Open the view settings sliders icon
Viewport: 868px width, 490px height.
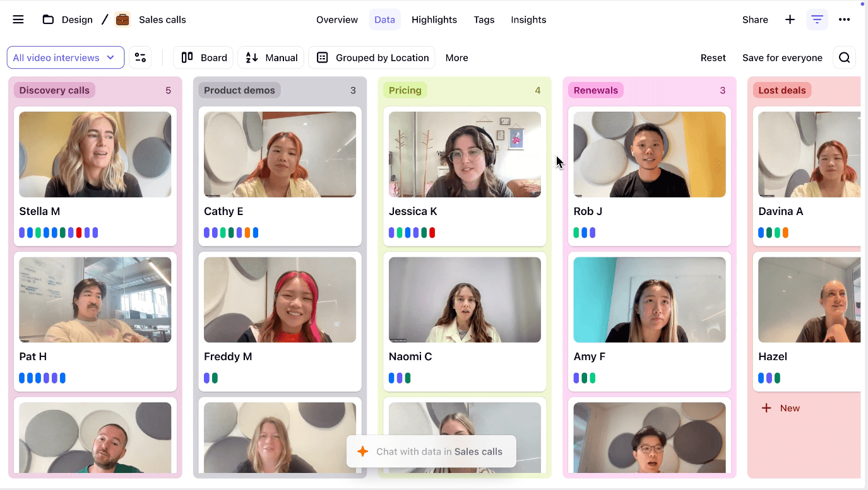(x=140, y=57)
